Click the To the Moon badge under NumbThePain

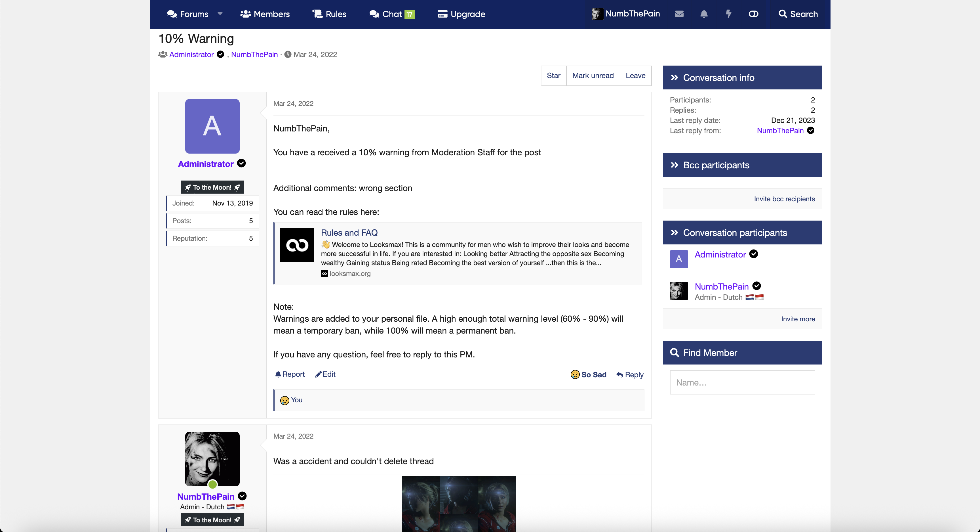click(212, 520)
